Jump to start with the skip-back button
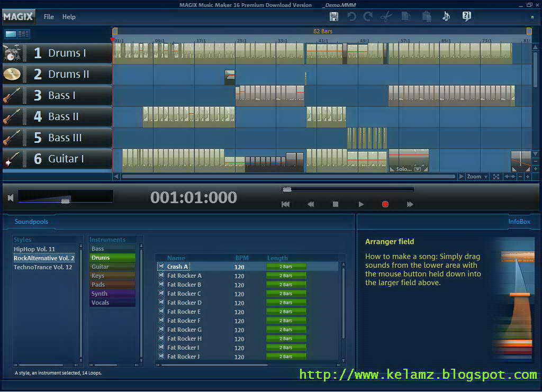The image size is (542, 392). pyautogui.click(x=285, y=204)
